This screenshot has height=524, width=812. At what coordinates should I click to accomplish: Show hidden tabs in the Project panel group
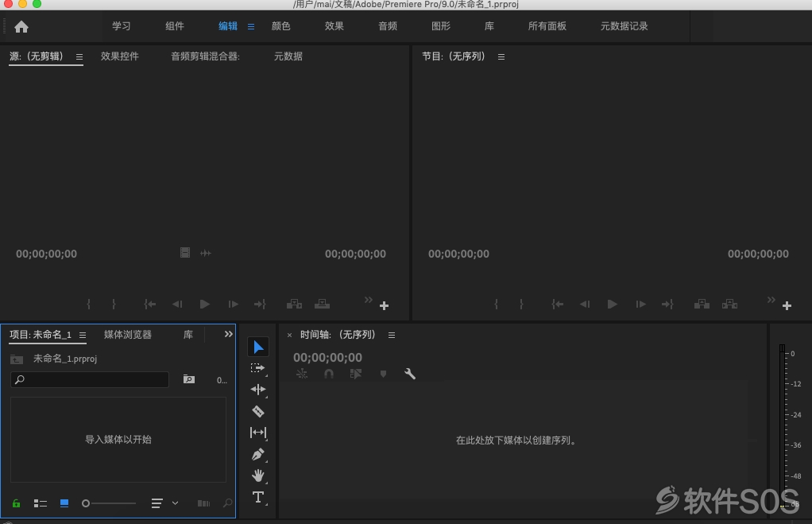[228, 334]
